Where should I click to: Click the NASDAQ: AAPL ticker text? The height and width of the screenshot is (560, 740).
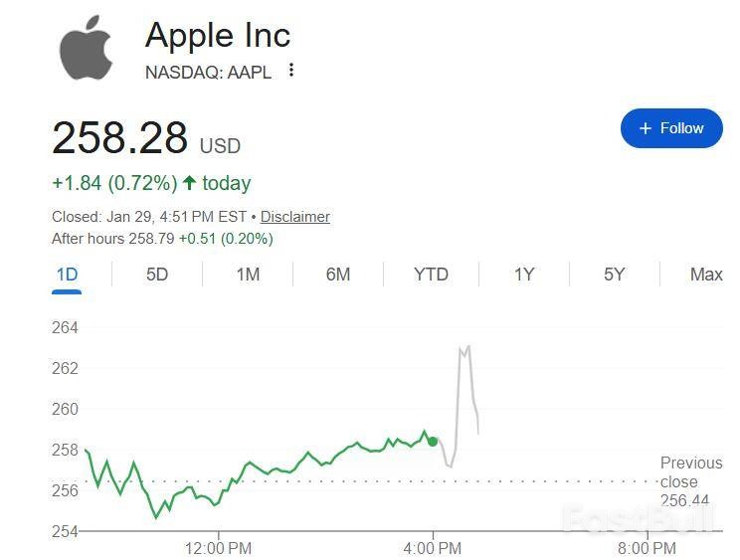click(208, 71)
